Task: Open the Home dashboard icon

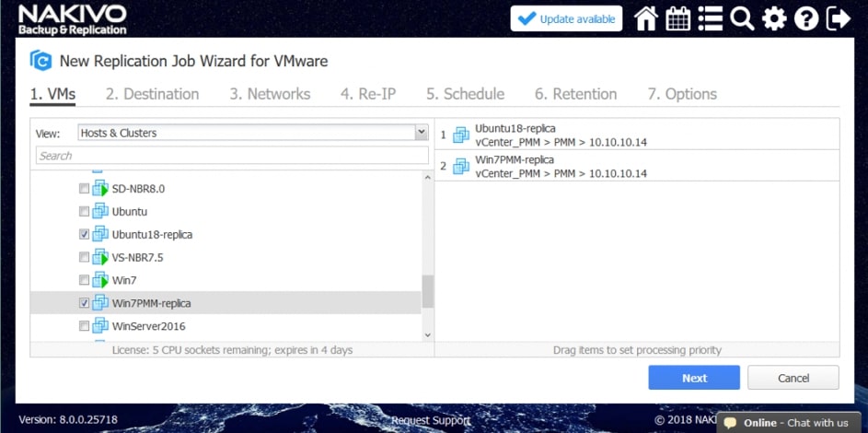Action: coord(646,18)
